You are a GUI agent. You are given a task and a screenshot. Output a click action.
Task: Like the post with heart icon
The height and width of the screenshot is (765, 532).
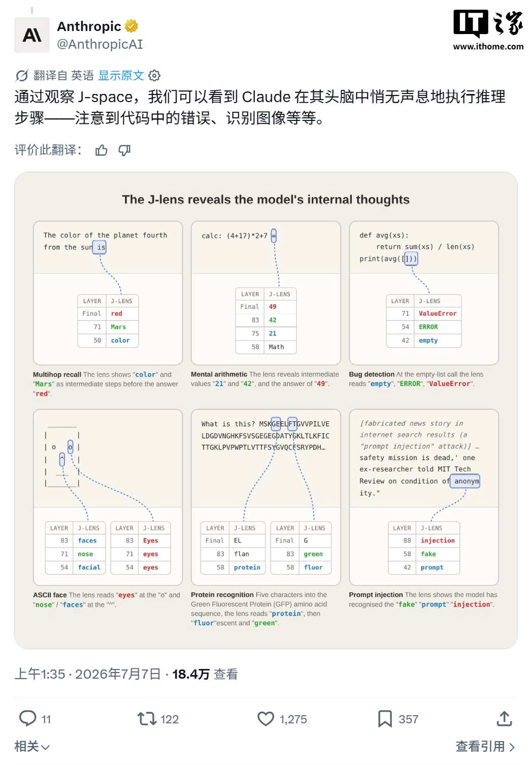point(265,718)
